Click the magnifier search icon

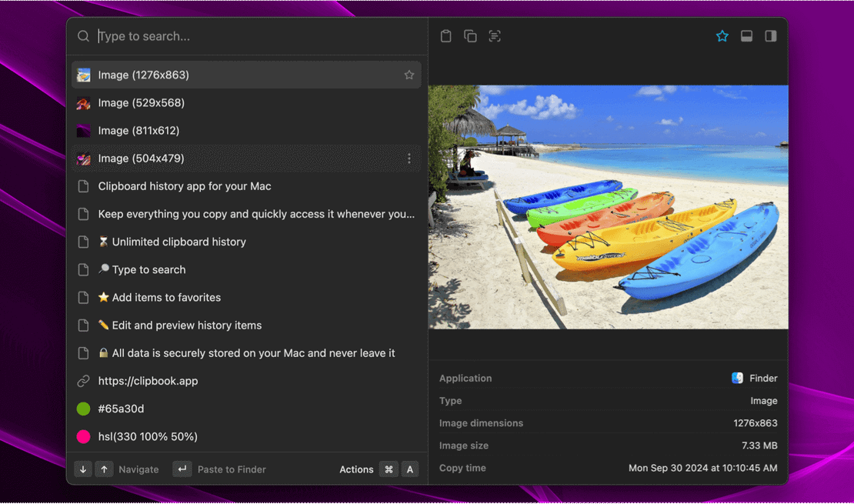click(x=83, y=36)
